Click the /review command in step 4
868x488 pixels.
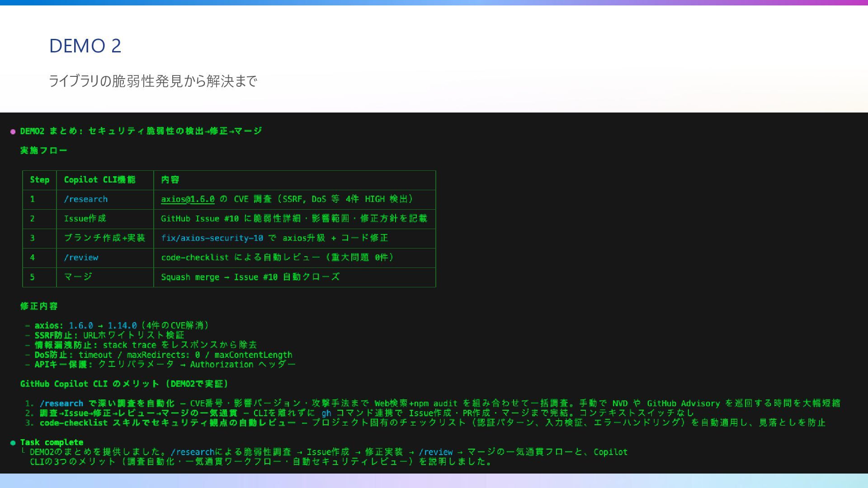point(81,258)
